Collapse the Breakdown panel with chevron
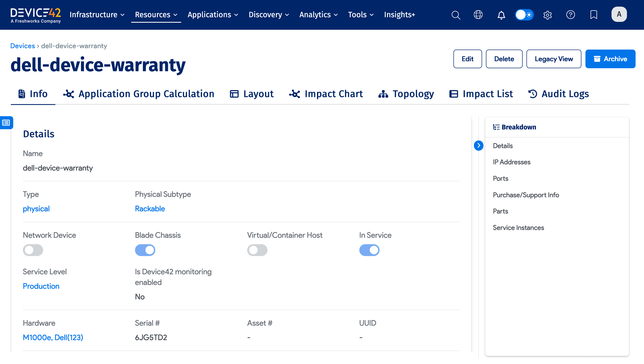644x364 pixels. coord(478,145)
